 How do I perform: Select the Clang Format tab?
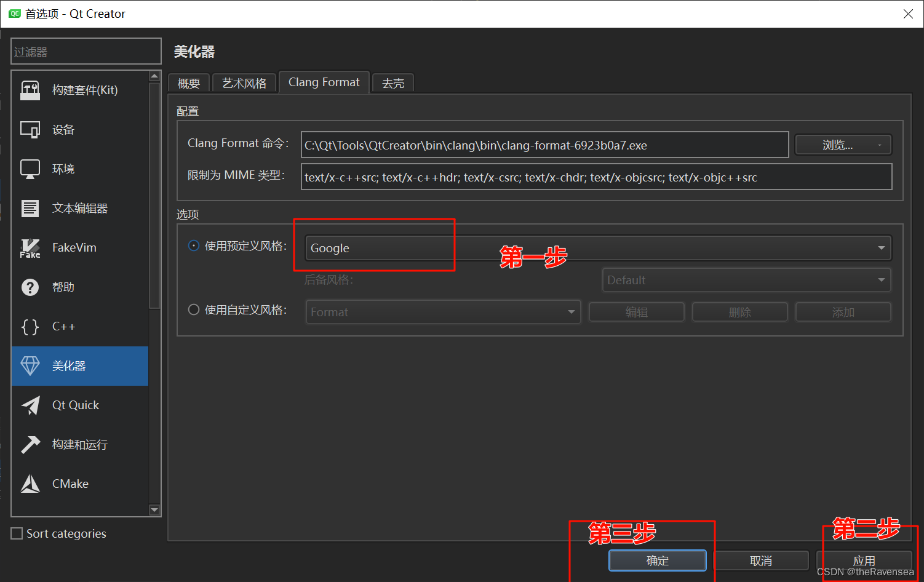tap(324, 82)
